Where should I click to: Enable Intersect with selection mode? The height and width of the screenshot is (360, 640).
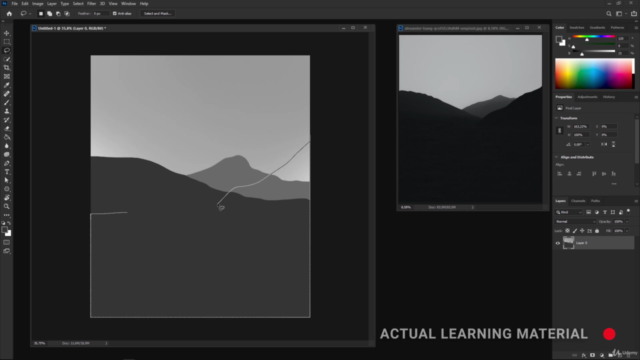(x=67, y=13)
